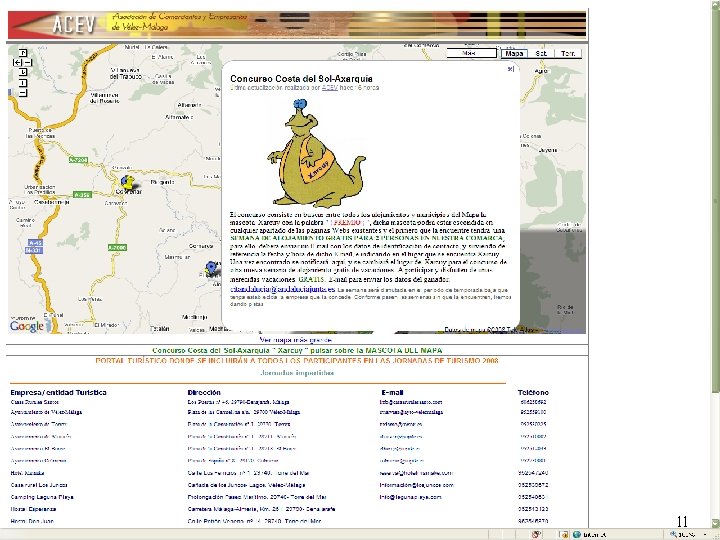The width and height of the screenshot is (720, 540).
Task: Click the Carretera Málaga-Almería address cell
Action: [x=261, y=509]
